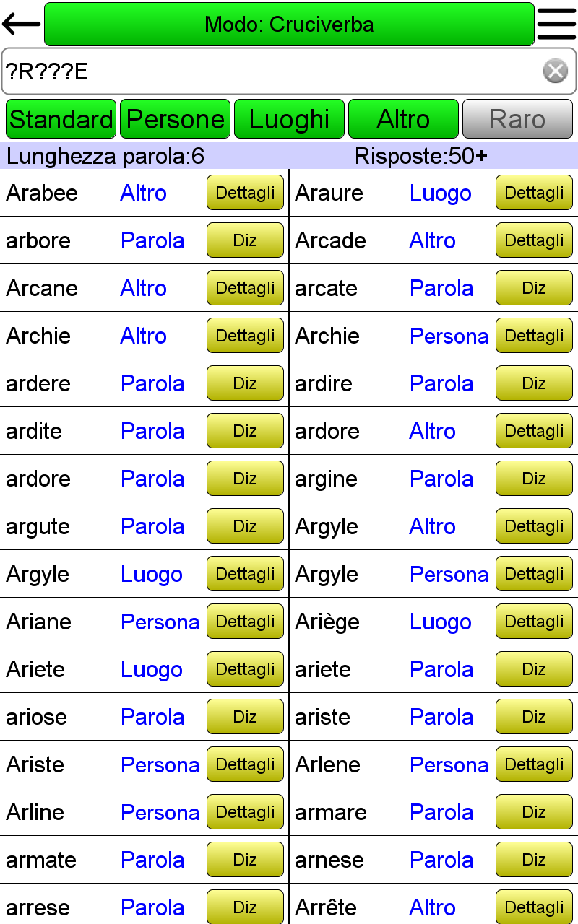The image size is (578, 924).
Task: Enable the Raro filter
Action: (517, 119)
